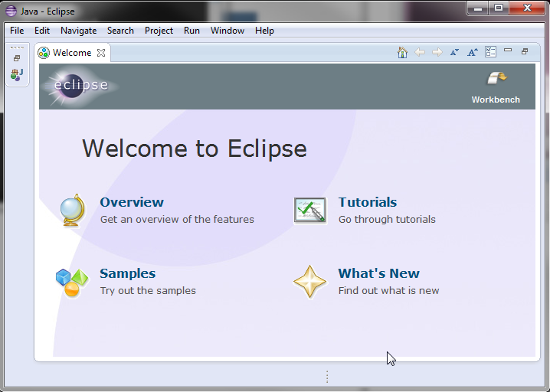Go to the Workbench arrow icon
Screen dimensions: 550x392
click(496, 78)
